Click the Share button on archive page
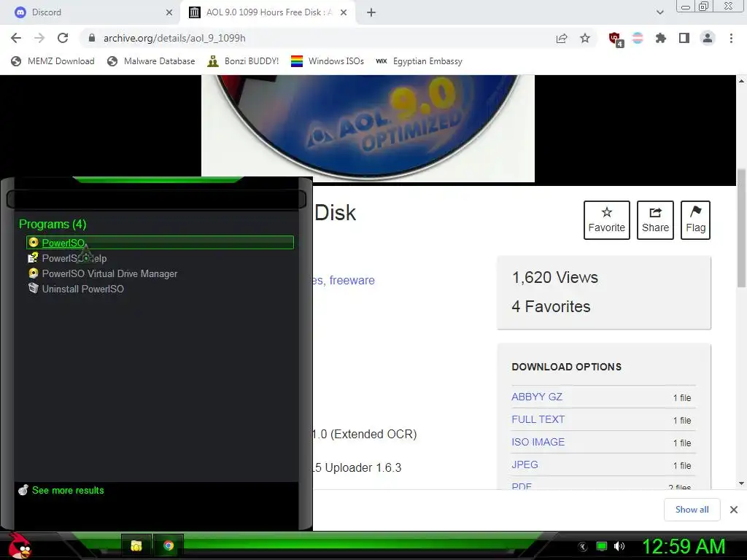This screenshot has width=747, height=560. [655, 220]
